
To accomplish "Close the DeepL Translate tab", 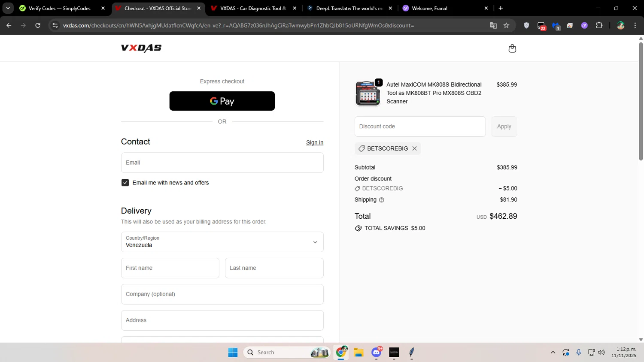I will tap(390, 8).
